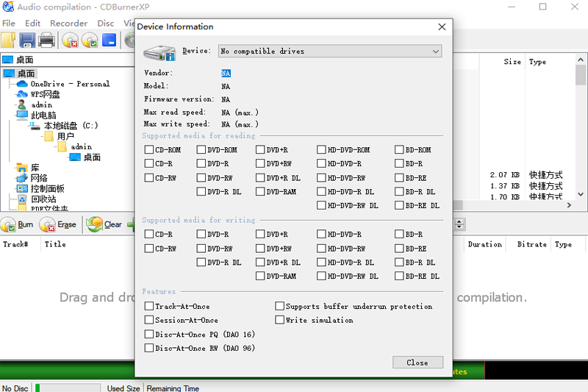Select OneDrive - Personal in folder tree

pyautogui.click(x=70, y=84)
